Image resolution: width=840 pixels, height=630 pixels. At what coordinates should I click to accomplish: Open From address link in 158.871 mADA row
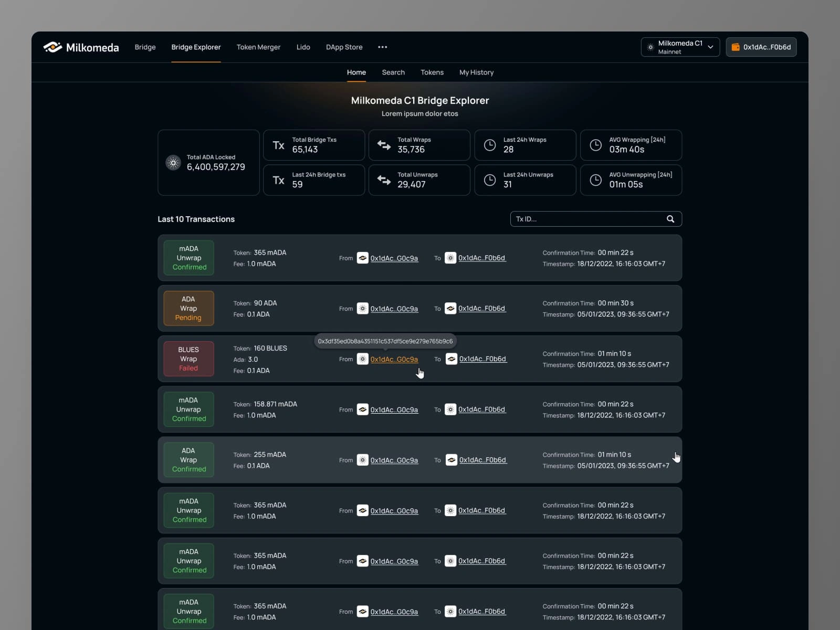tap(394, 409)
